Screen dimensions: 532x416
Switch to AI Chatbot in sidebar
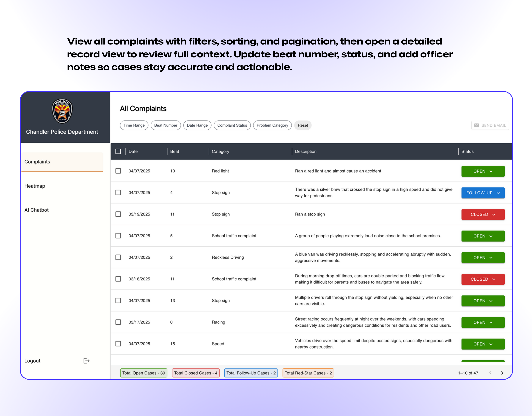pyautogui.click(x=37, y=210)
